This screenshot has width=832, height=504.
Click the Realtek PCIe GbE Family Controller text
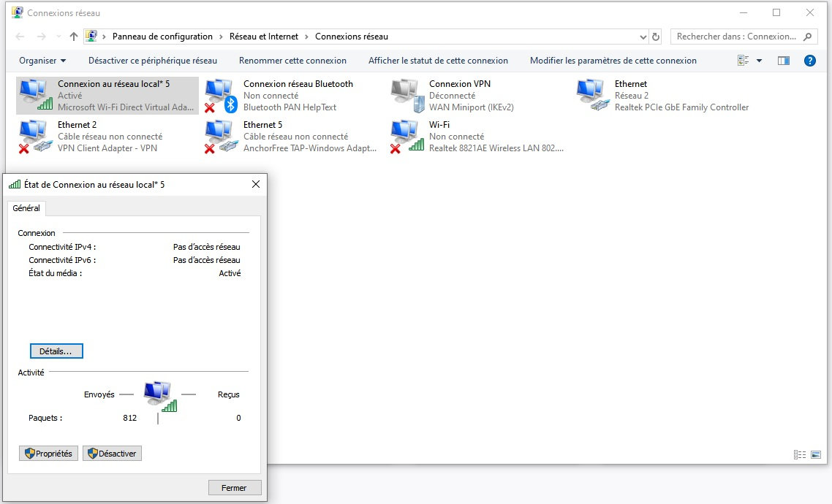click(681, 107)
